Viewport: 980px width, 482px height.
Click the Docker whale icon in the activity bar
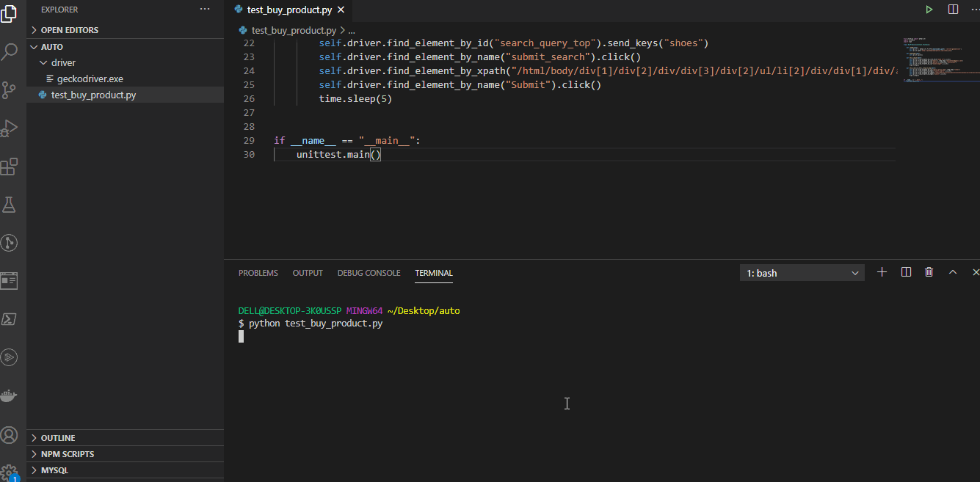click(10, 395)
